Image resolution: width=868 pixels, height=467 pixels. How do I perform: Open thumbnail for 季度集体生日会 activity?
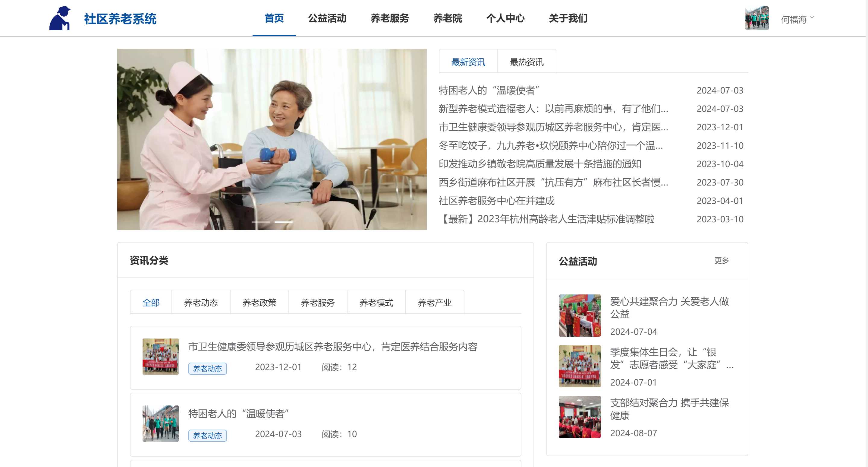coord(579,366)
